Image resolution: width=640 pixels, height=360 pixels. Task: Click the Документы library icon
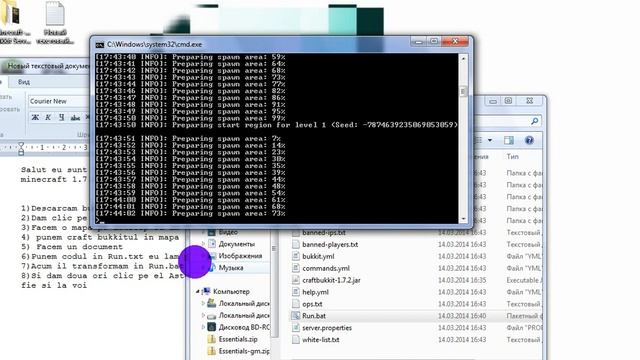(x=212, y=244)
